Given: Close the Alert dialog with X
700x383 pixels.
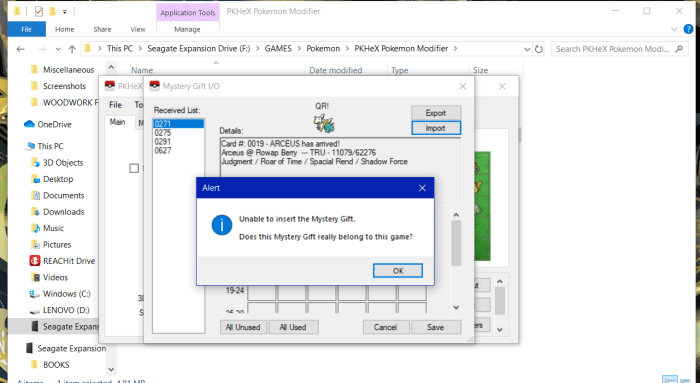Looking at the screenshot, I should 422,188.
